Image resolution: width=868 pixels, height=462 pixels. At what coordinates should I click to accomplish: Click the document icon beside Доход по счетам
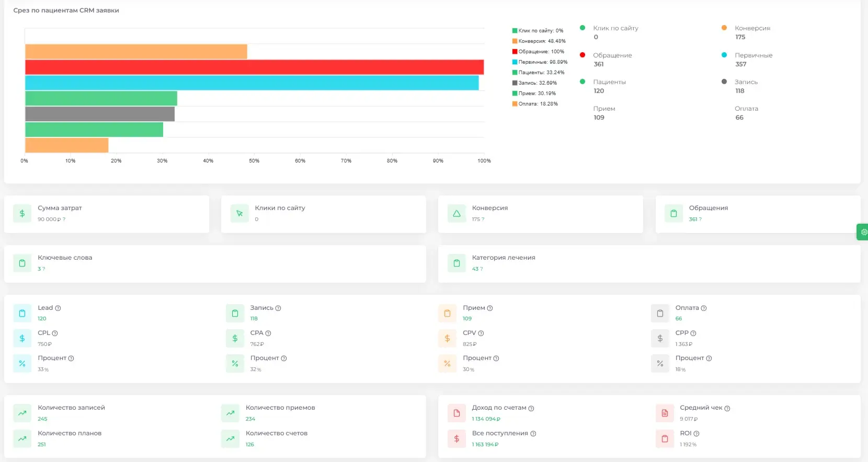pyautogui.click(x=456, y=413)
